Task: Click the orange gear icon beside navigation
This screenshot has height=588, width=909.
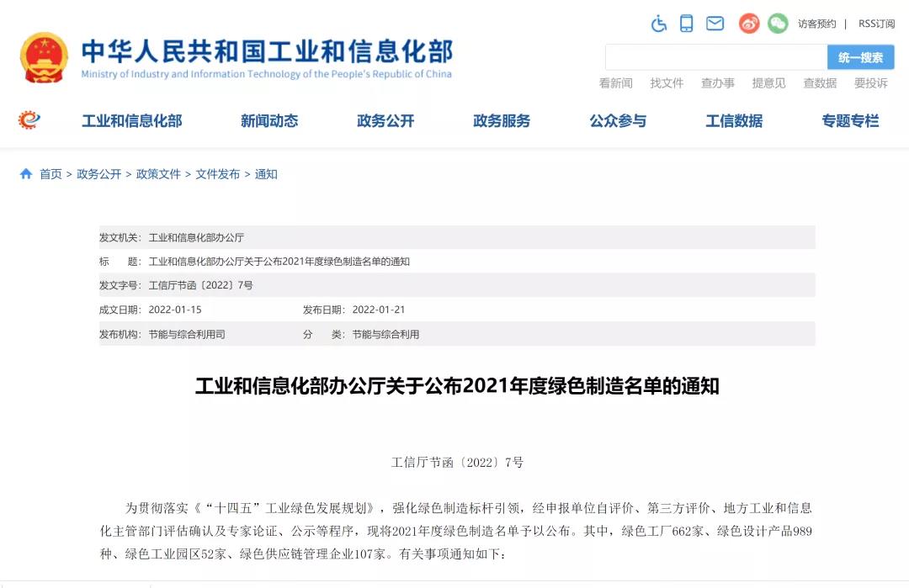Action: click(29, 120)
